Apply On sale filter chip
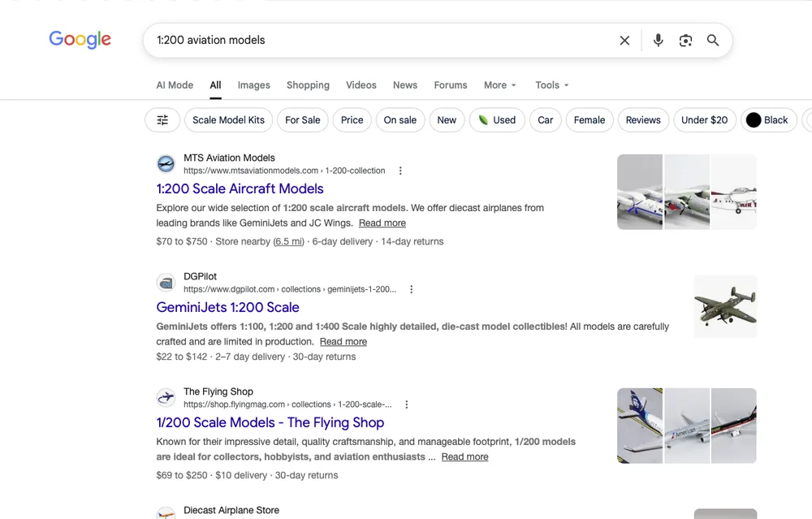The height and width of the screenshot is (519, 812). [x=400, y=120]
